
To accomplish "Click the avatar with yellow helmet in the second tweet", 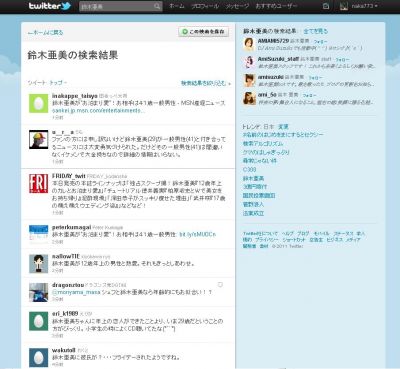I will click(38, 139).
